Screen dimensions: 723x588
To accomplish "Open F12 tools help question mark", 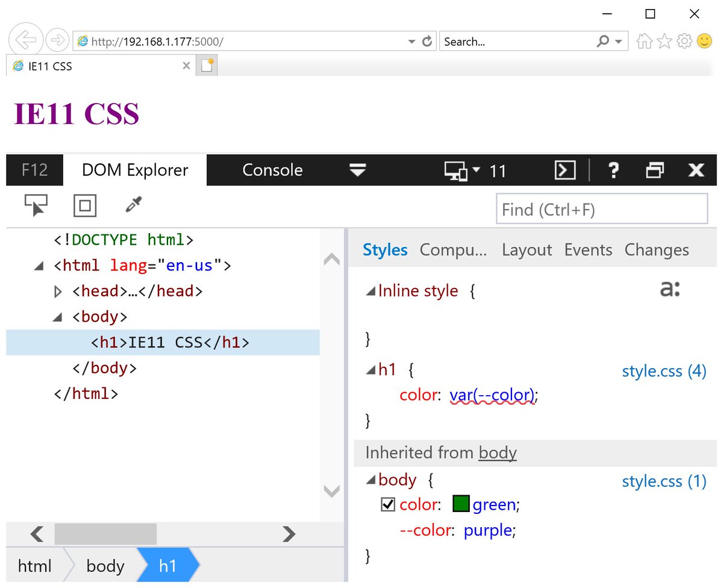I will pos(613,170).
